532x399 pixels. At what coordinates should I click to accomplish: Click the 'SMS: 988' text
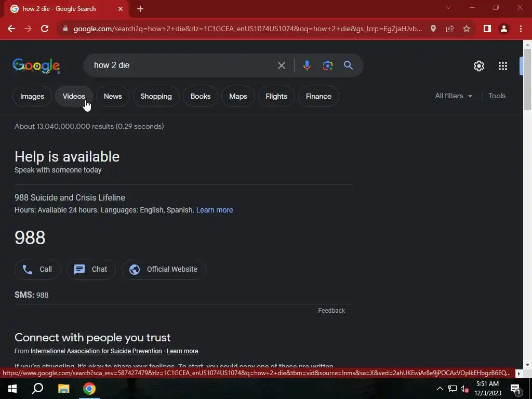tap(32, 295)
